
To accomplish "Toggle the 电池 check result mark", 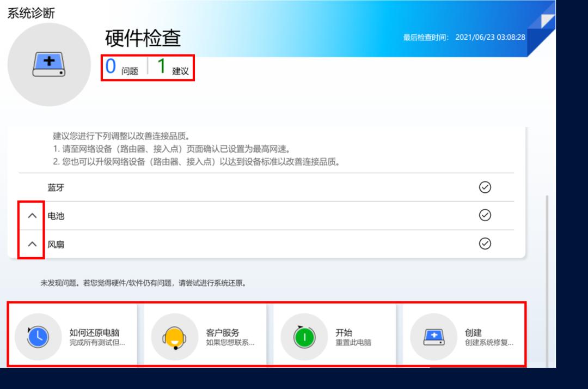I will pyautogui.click(x=486, y=215).
